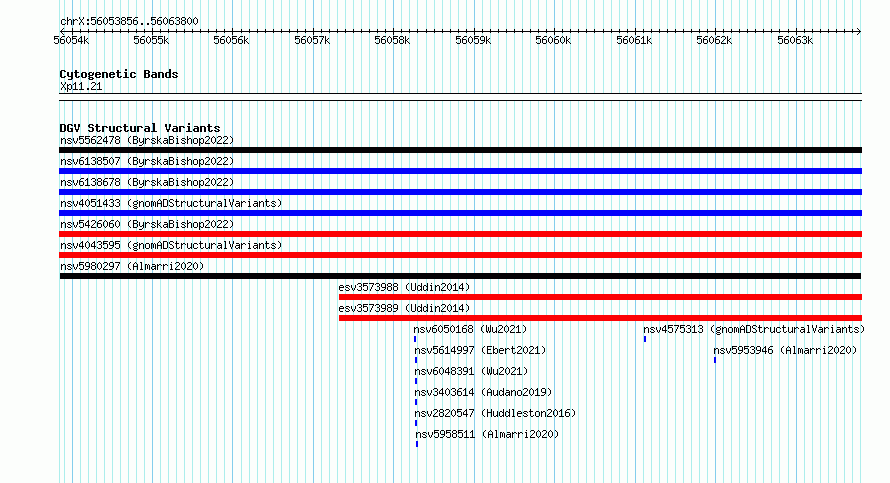Click the nsv2820547 (Huddleston2016) label
This screenshot has height=483, width=890.
(x=495, y=414)
